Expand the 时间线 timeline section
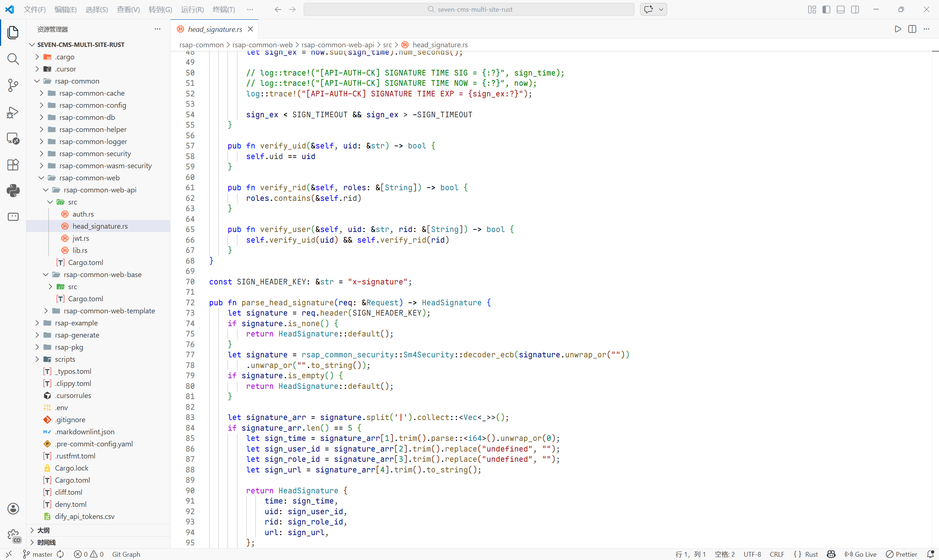 pyautogui.click(x=98, y=542)
